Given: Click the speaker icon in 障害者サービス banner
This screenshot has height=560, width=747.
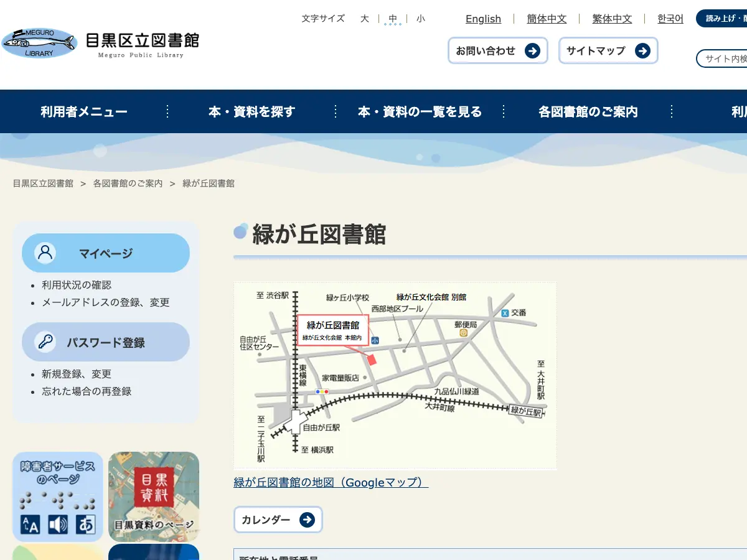Looking at the screenshot, I should click(x=58, y=525).
